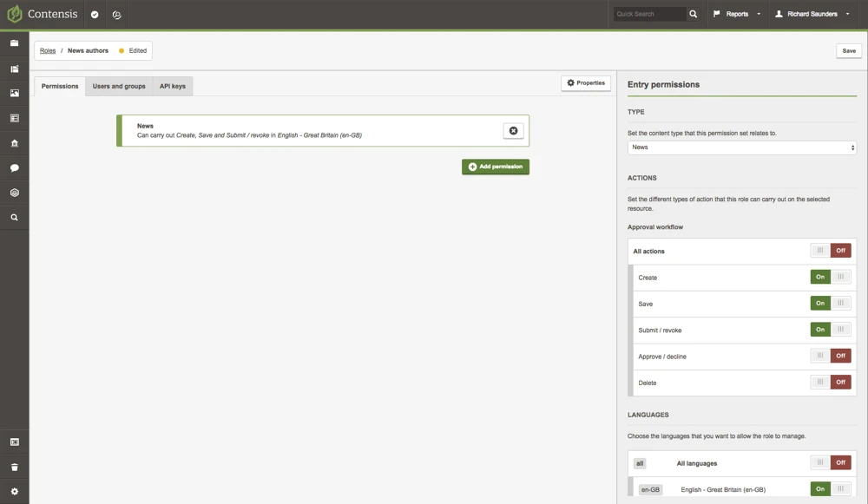The image size is (868, 504).
Task: Open the settings gear in left sidebar
Action: coord(14,492)
